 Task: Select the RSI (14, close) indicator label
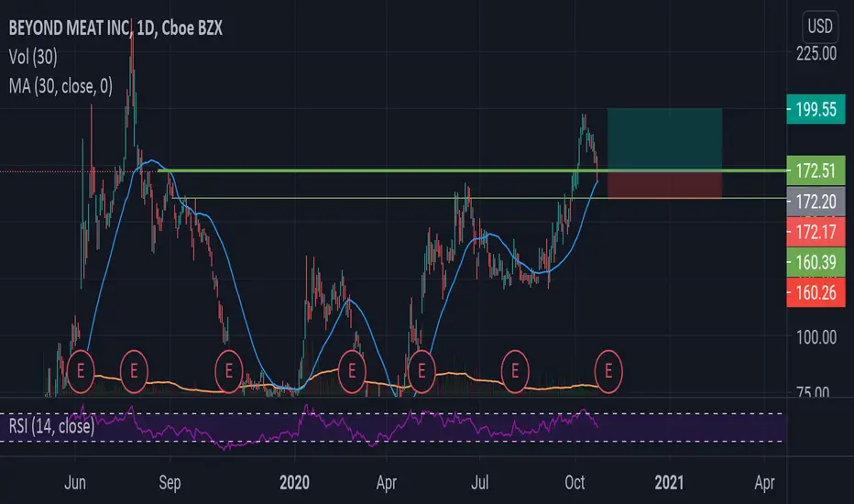point(51,425)
